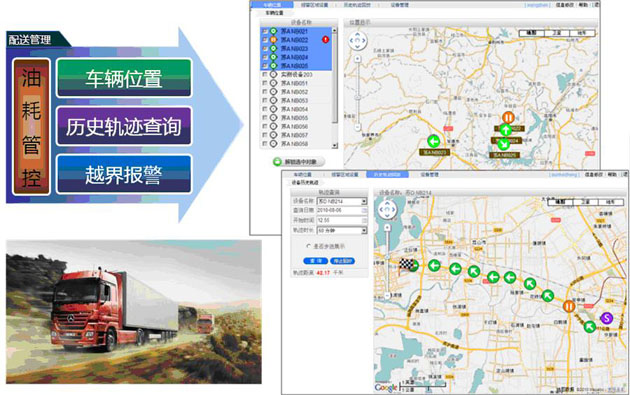
Task: Click the orange pause marker on the route
Action: point(569,307)
